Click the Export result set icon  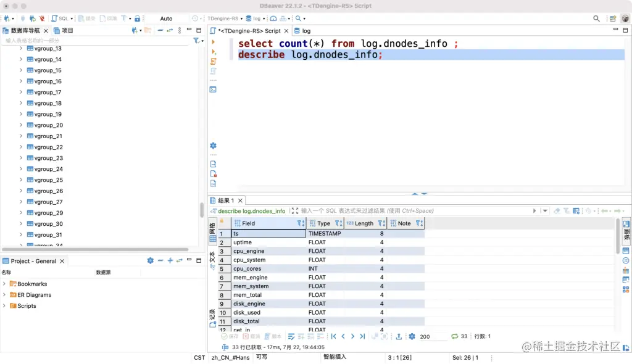pyautogui.click(x=397, y=336)
